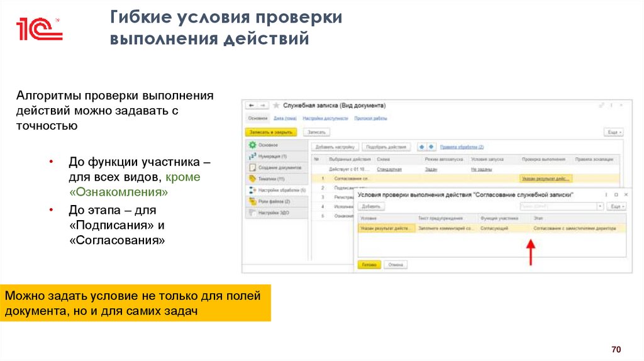The height and width of the screenshot is (361, 644).
Task: Click the document icon for Создание документов
Action: point(252,167)
